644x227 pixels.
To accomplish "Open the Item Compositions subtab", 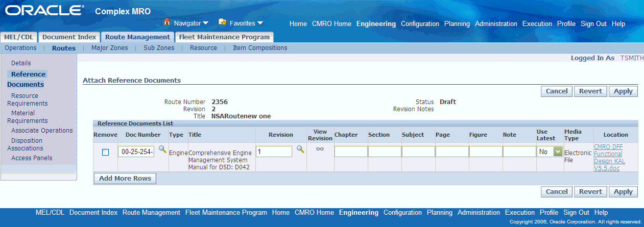I will 260,48.
